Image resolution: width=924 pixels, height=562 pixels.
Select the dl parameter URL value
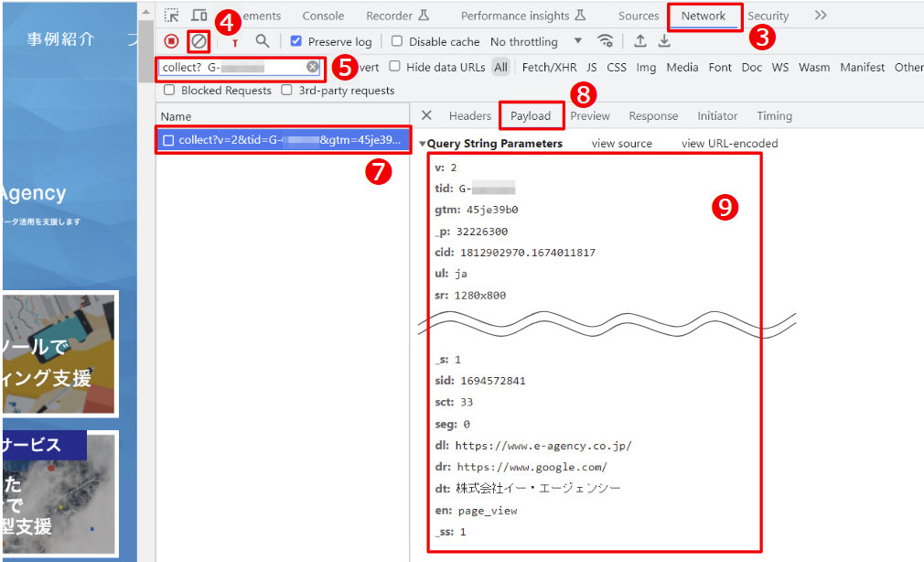(543, 446)
